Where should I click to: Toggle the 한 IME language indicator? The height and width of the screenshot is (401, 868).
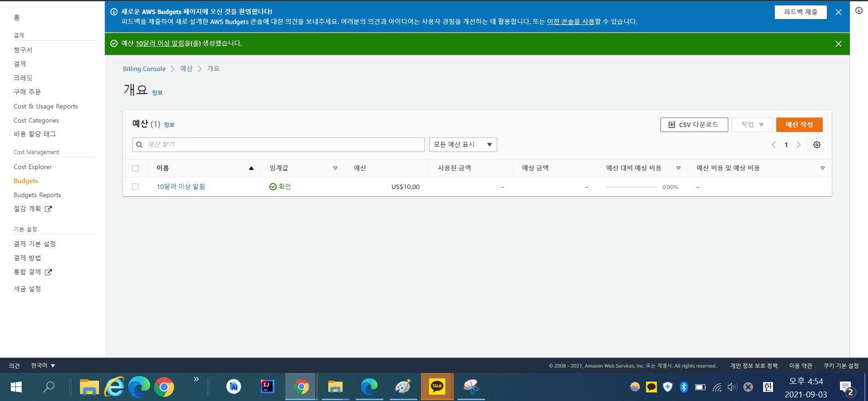click(768, 387)
